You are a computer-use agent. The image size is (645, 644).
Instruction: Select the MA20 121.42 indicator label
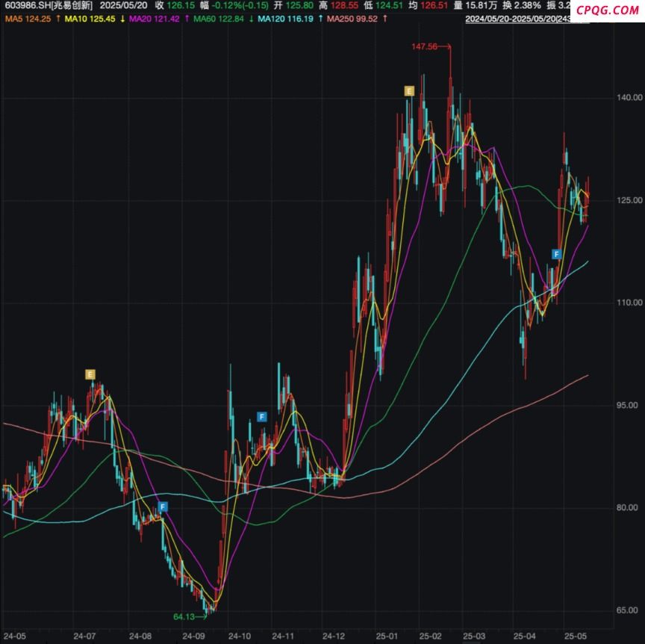pyautogui.click(x=155, y=19)
